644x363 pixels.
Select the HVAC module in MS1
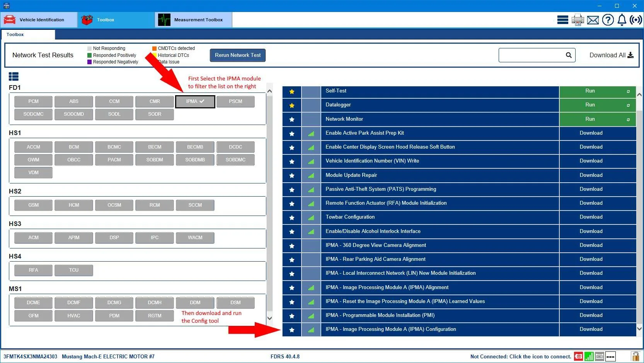(74, 316)
